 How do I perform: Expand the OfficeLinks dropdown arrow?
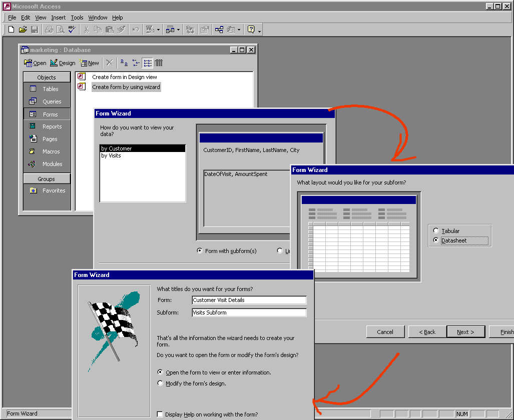coord(158,29)
